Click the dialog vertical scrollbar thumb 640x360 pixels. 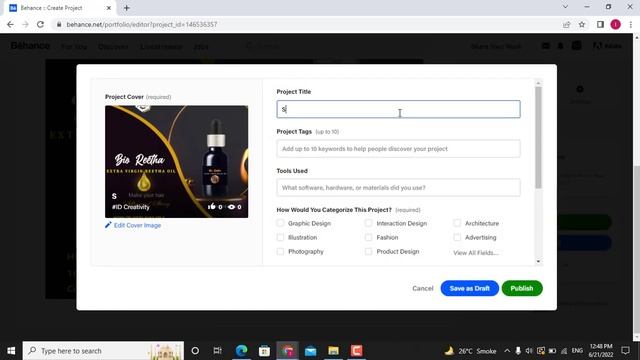(538, 138)
